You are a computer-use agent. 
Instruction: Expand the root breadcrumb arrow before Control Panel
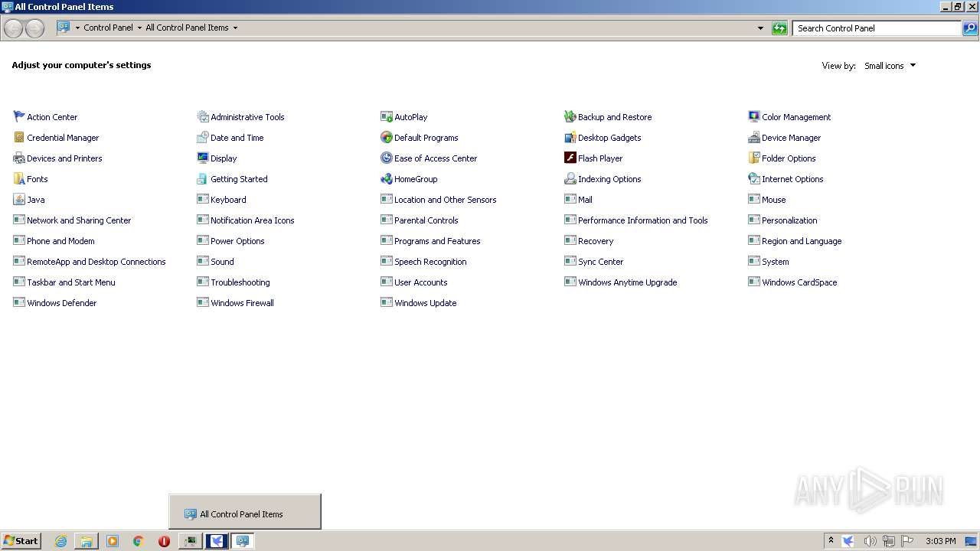(x=77, y=28)
